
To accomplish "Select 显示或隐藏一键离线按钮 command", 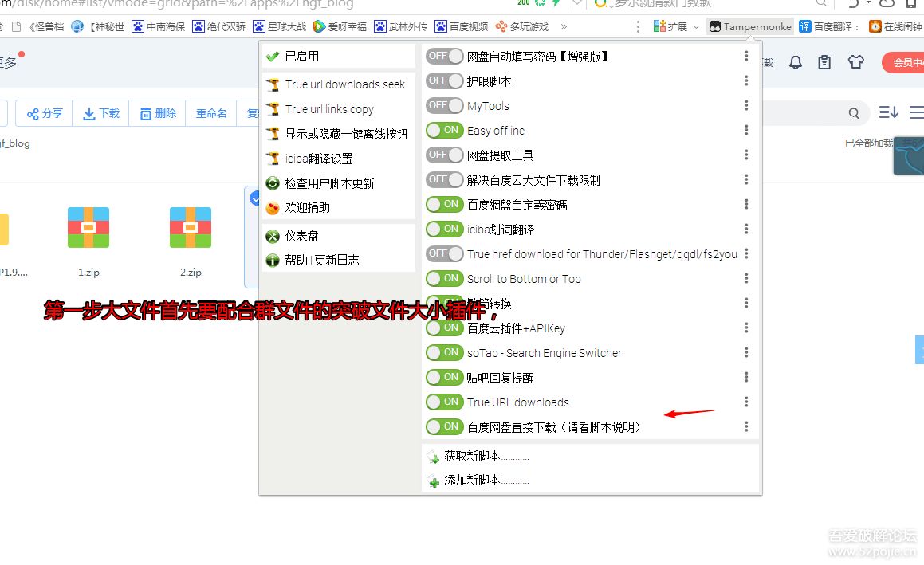I will click(x=338, y=135).
